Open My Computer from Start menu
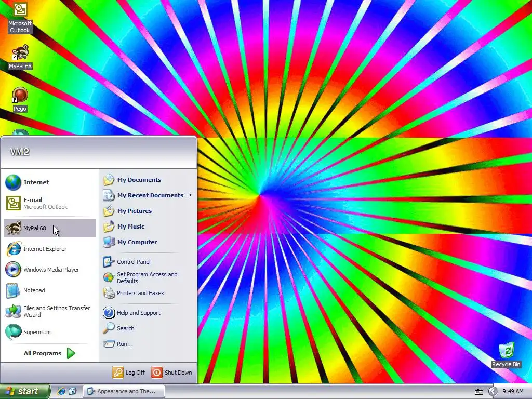 click(x=148, y=242)
